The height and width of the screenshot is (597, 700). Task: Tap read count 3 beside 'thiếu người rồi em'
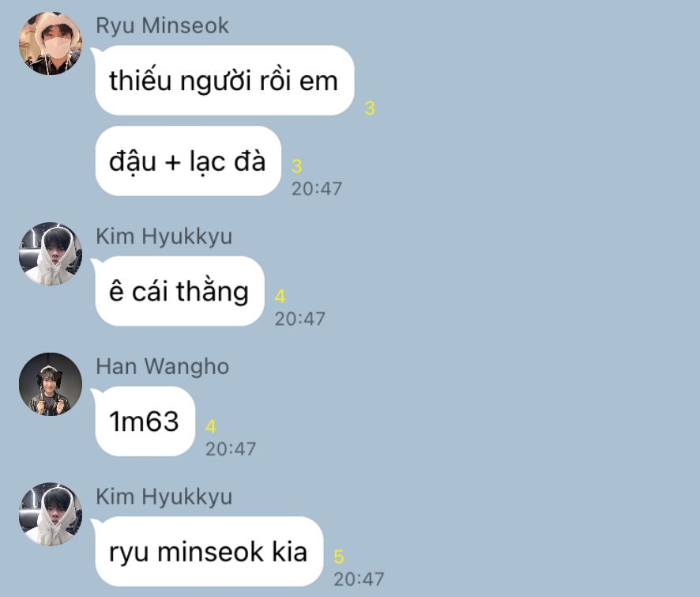point(370,108)
